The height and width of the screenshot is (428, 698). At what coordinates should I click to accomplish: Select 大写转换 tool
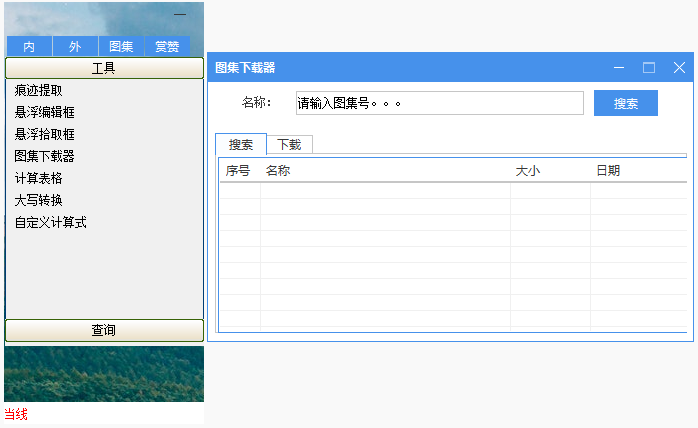coord(38,200)
